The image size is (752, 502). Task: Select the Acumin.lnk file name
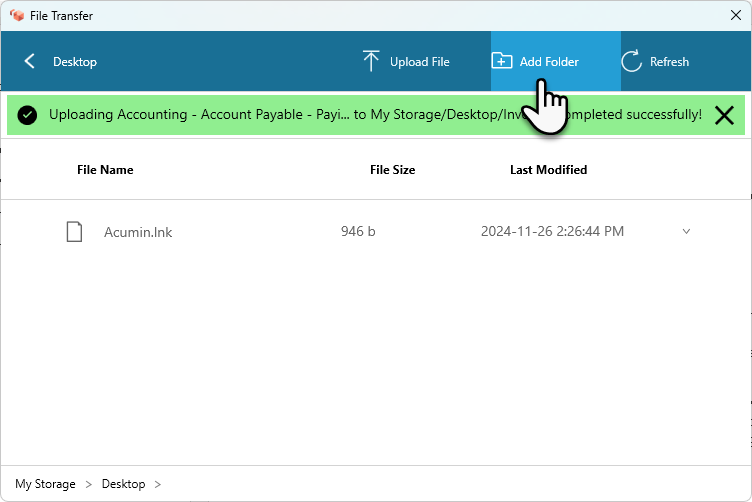[138, 232]
